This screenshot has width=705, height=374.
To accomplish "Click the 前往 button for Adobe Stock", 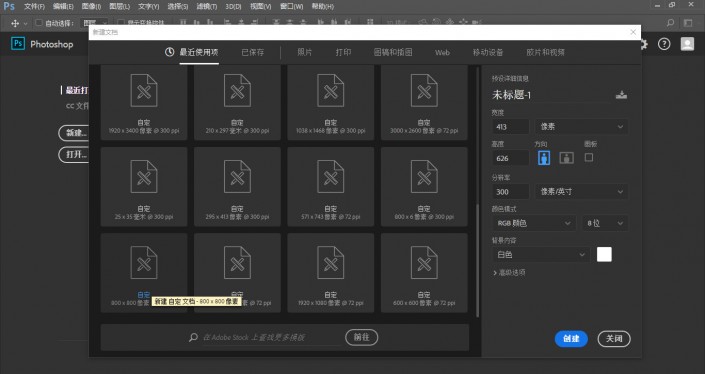I will click(x=361, y=337).
